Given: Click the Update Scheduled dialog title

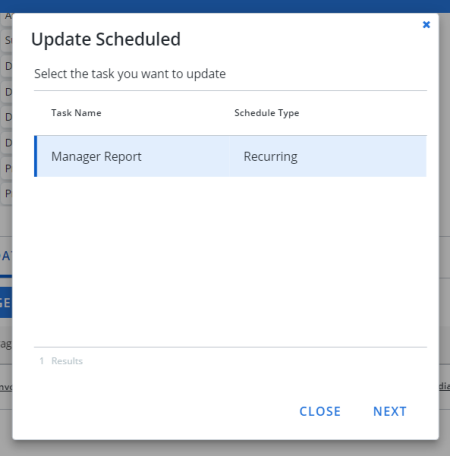Looking at the screenshot, I should (106, 39).
